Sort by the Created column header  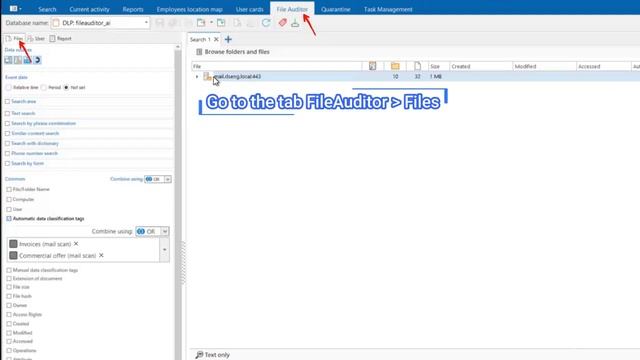[481, 66]
